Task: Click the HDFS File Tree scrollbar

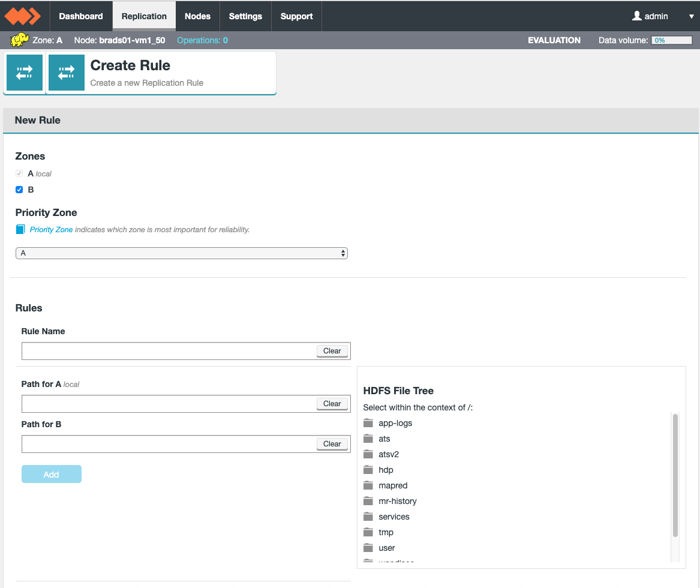Action: pyautogui.click(x=675, y=474)
